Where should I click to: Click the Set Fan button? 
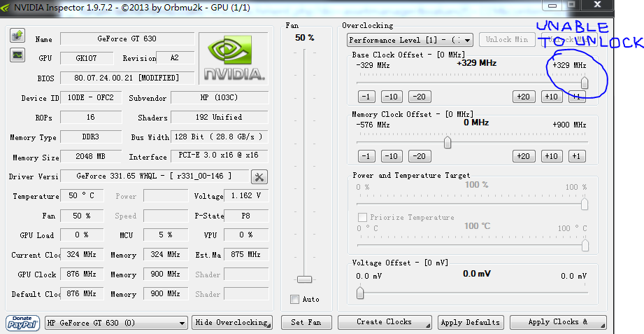(306, 323)
